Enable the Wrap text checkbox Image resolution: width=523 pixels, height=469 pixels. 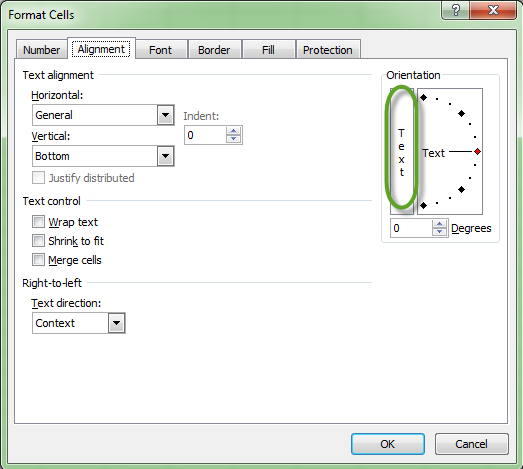pyautogui.click(x=38, y=221)
